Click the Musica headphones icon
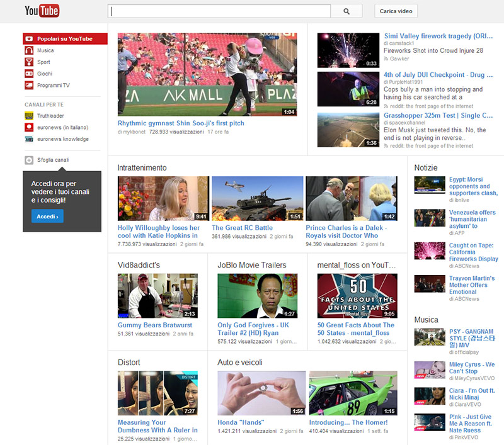Viewport: 504px width, 445px height. click(x=29, y=50)
